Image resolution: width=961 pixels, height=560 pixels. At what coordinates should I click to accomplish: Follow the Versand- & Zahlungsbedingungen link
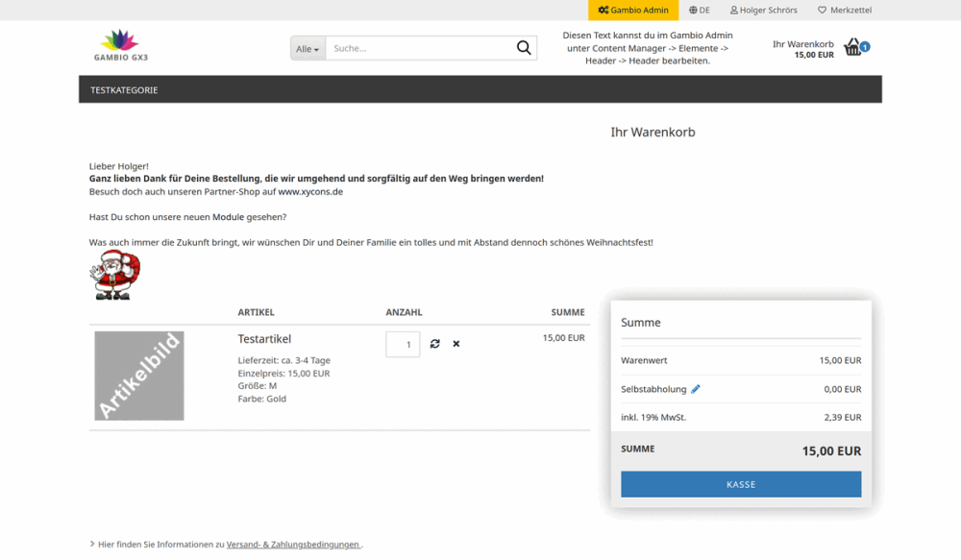[x=293, y=544]
